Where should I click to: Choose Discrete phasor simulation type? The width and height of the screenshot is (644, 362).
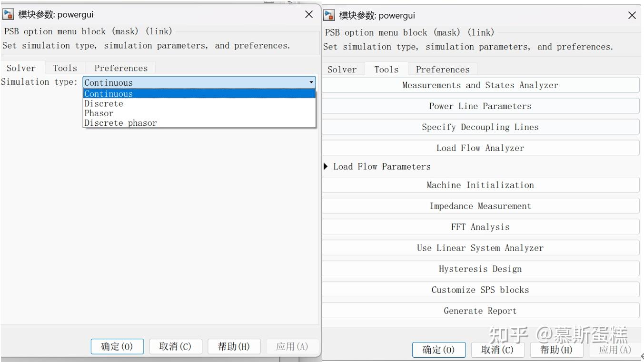click(199, 122)
